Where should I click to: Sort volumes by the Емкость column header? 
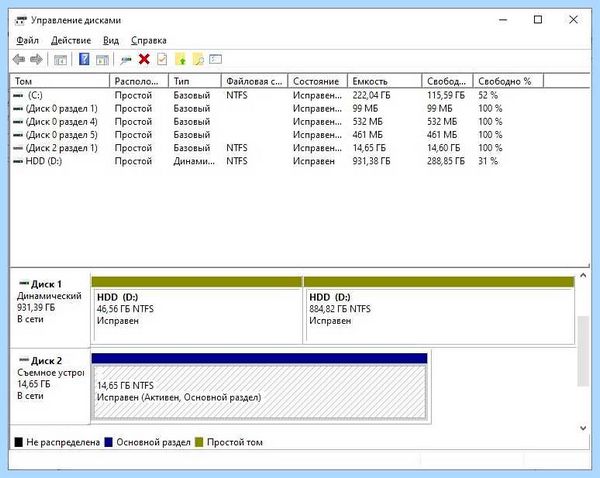385,81
